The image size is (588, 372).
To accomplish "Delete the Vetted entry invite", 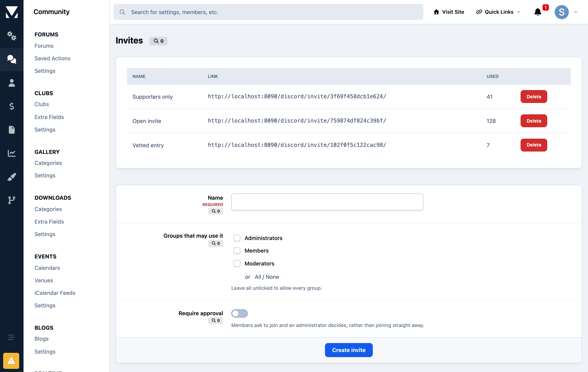I will click(534, 145).
